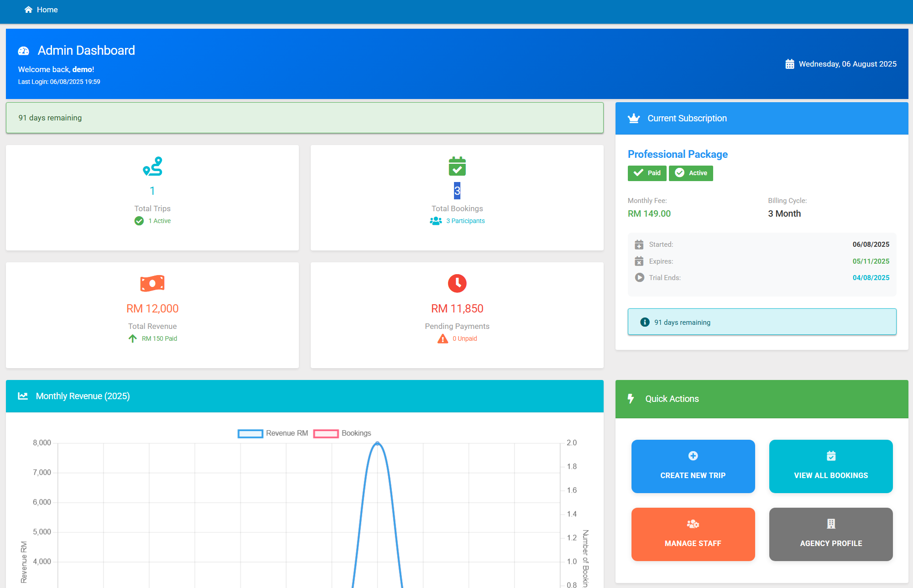Click the red clock Pending Payments icon
Image resolution: width=913 pixels, height=588 pixels.
457,283
